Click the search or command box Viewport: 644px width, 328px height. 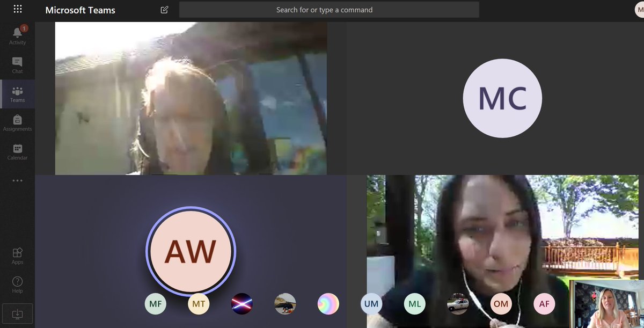(x=329, y=10)
